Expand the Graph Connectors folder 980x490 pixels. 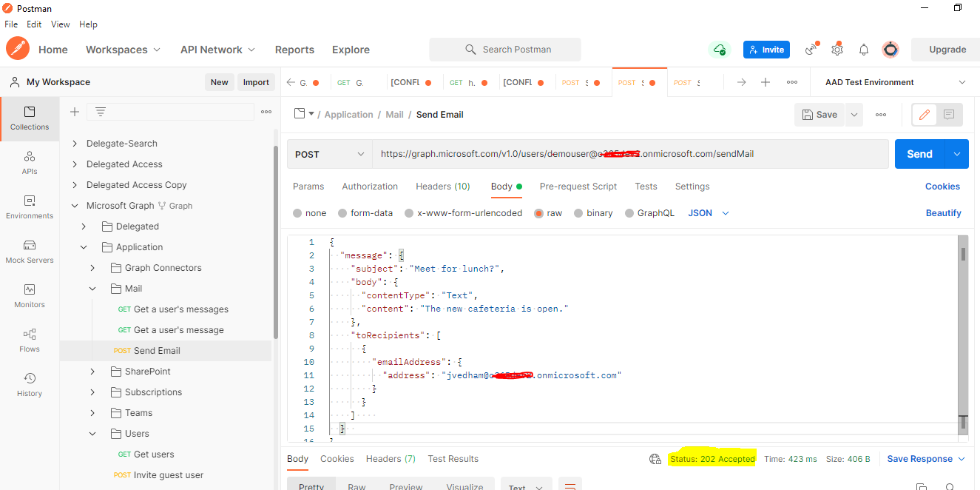pos(92,268)
